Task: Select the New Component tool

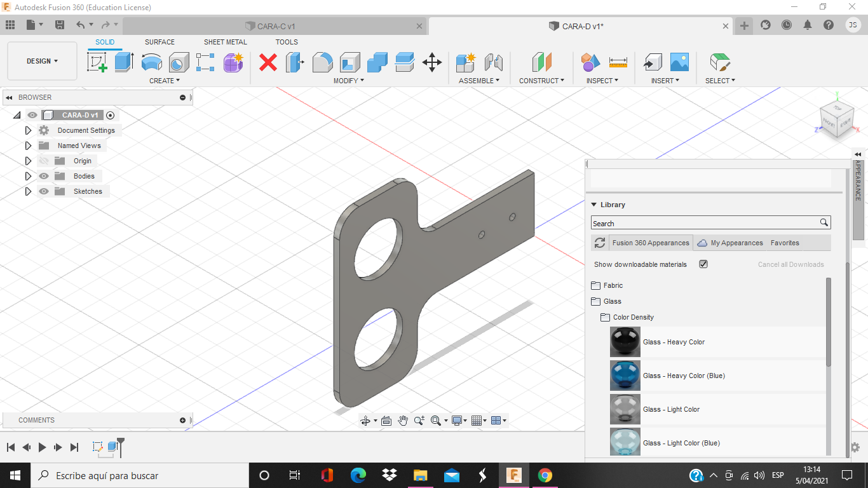Action: [466, 62]
